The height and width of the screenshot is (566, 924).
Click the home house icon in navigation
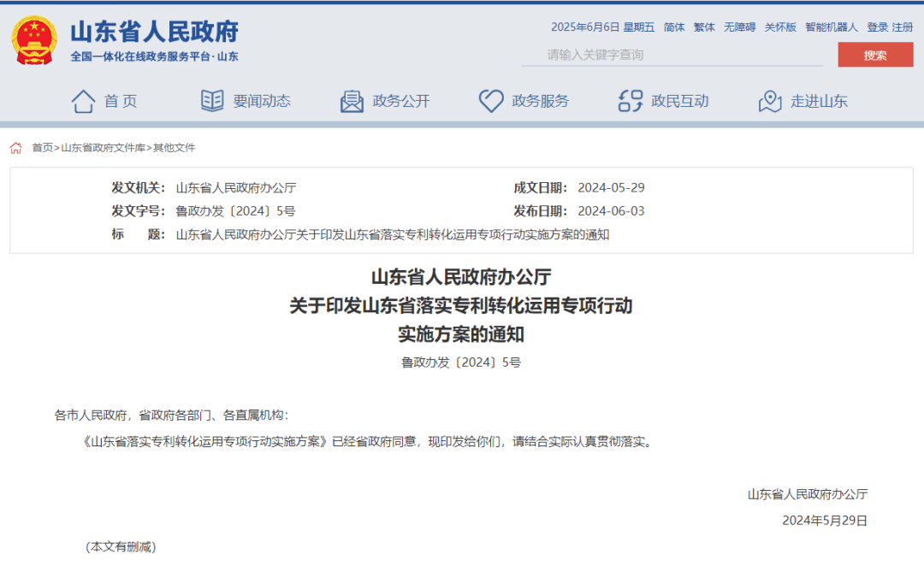83,101
